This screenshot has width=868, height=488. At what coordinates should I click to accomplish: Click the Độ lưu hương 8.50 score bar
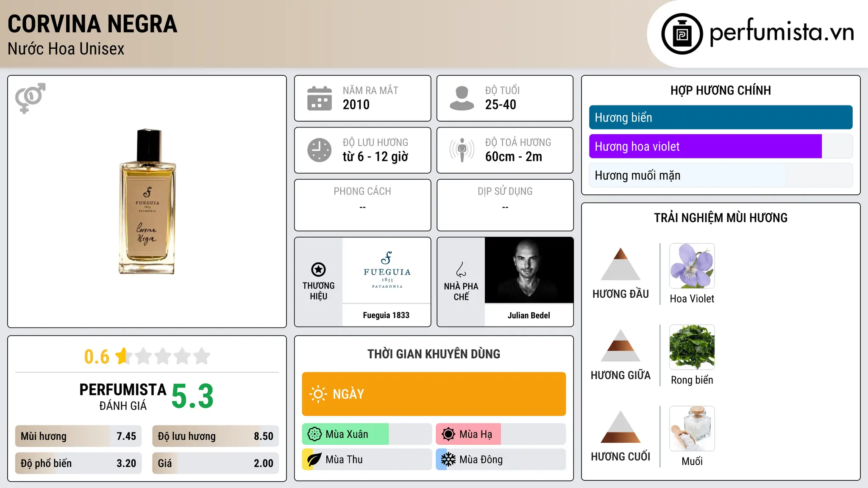click(216, 436)
